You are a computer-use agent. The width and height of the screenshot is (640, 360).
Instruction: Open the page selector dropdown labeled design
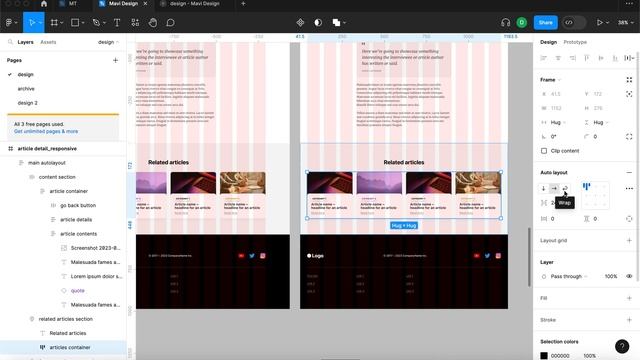click(x=108, y=42)
